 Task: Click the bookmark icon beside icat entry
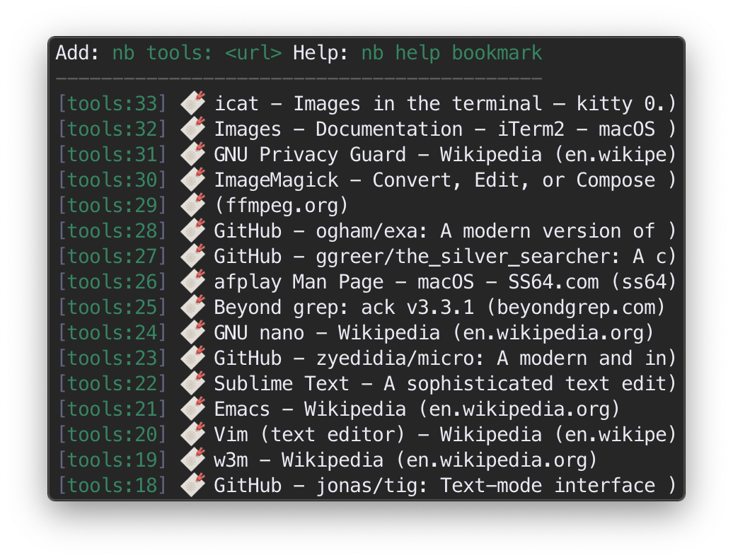pos(192,104)
